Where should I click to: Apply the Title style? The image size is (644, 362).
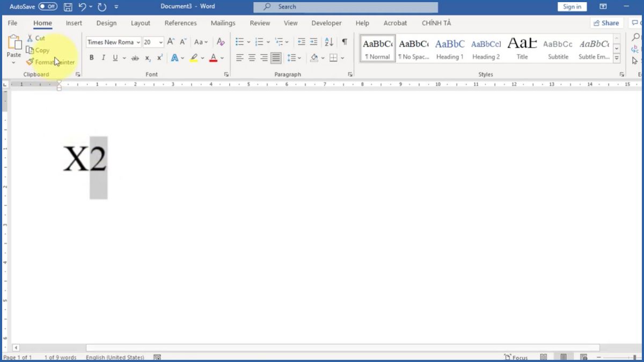(x=522, y=48)
